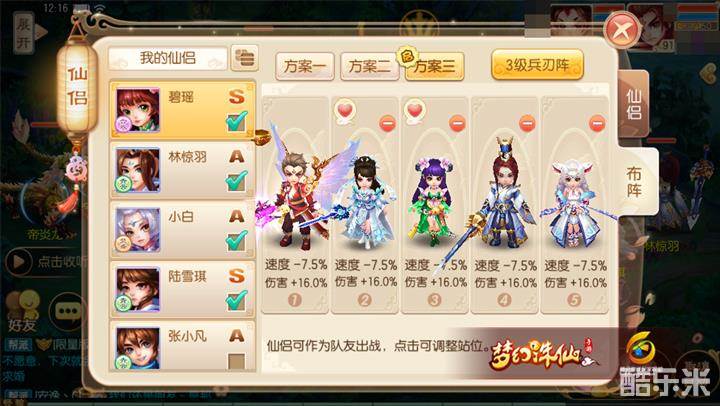720x406 pixels.
Task: Remove the purple-haired companion in slot 3
Action: [457, 124]
